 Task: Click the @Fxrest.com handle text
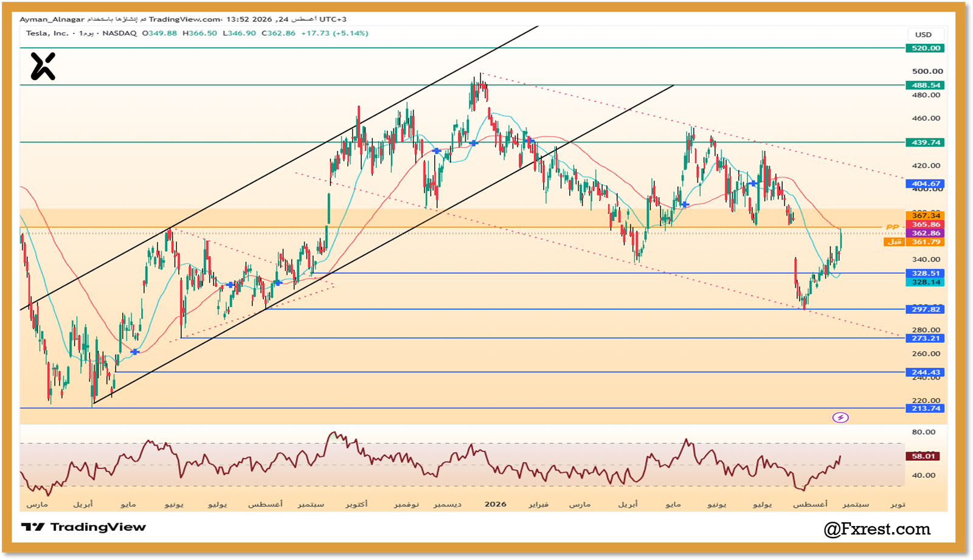[x=877, y=530]
